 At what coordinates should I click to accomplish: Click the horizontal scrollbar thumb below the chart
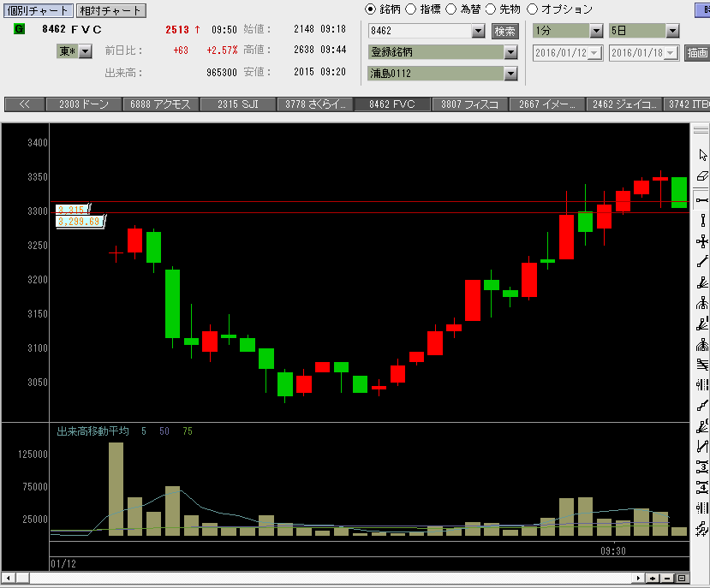tap(23, 578)
